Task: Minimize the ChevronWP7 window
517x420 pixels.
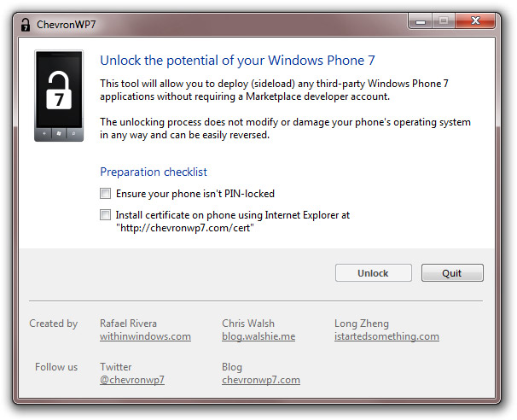Action: point(421,21)
